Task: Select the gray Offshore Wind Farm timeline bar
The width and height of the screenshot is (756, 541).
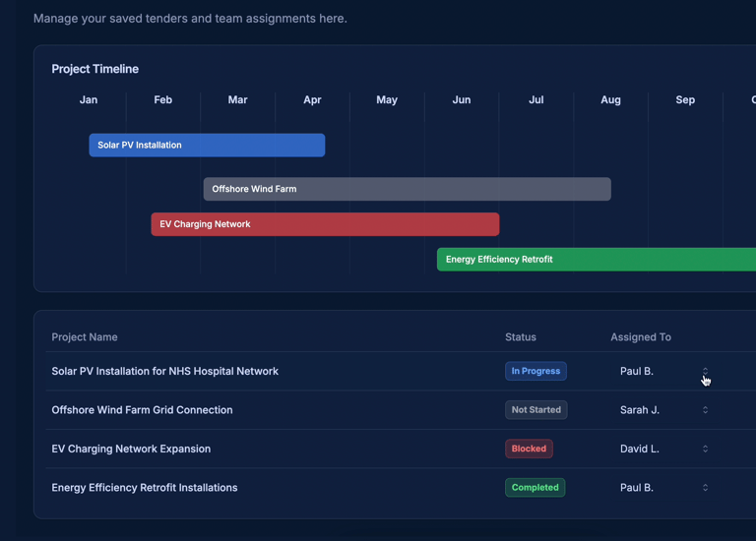Action: [x=407, y=189]
